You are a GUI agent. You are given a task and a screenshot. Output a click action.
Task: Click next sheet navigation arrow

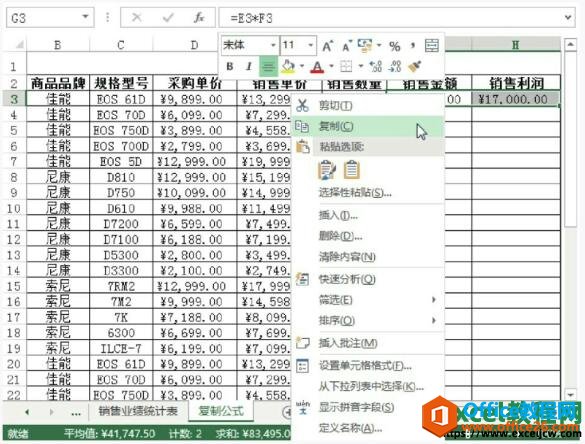point(51,412)
